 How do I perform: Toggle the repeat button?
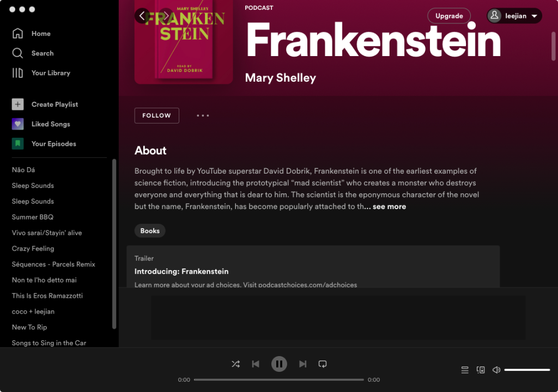(x=323, y=364)
